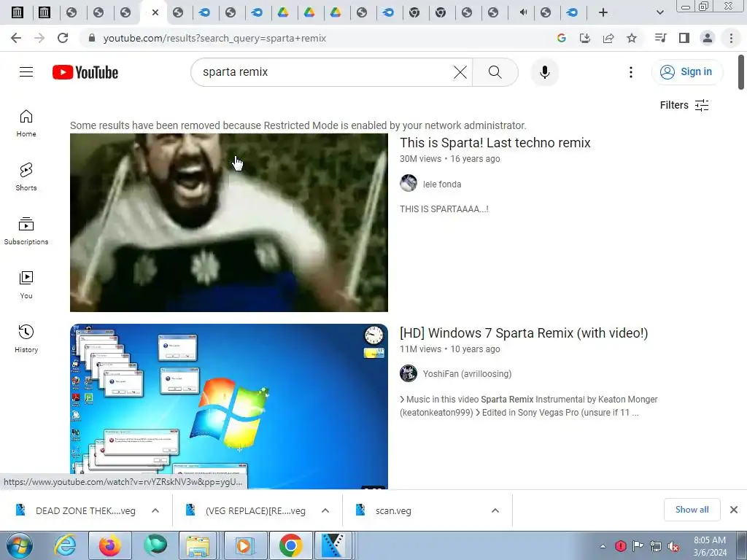Open title [HD] Windows 7 Sparta Remix

pyautogui.click(x=524, y=332)
